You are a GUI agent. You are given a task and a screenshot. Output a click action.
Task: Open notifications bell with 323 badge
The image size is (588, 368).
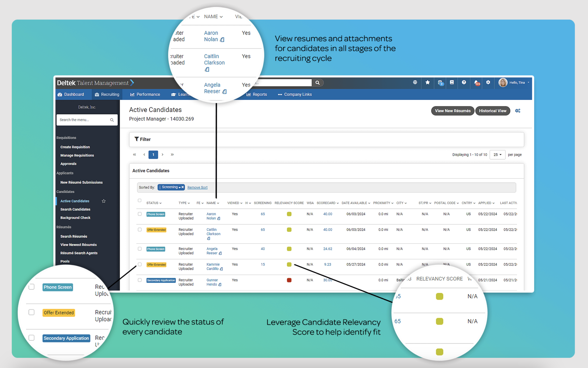[x=476, y=83]
